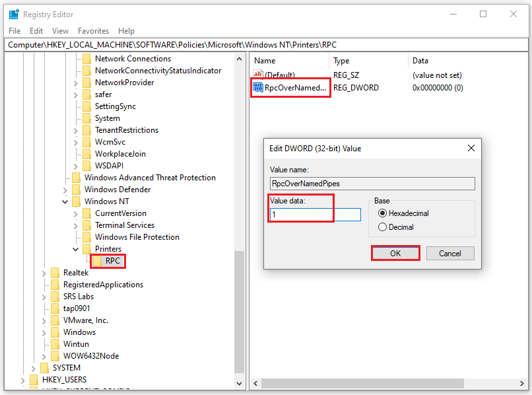The width and height of the screenshot is (532, 395).
Task: Click the safer folder icon
Action: [x=86, y=94]
